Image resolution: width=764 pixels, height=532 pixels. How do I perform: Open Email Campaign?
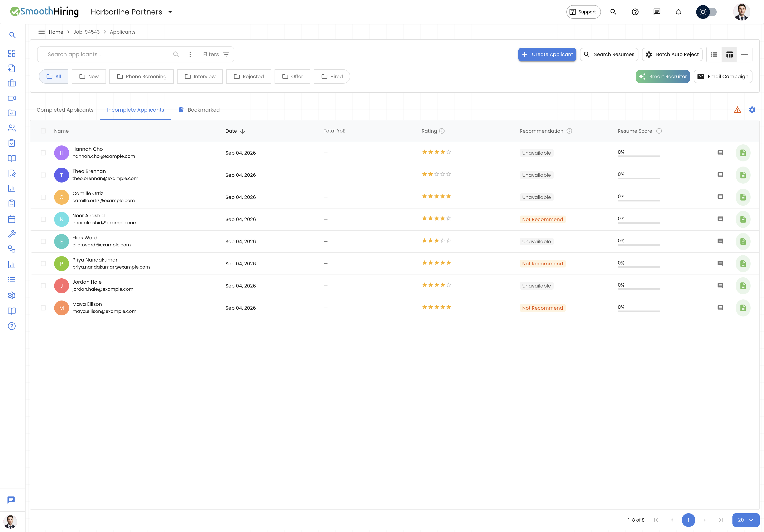pyautogui.click(x=723, y=76)
